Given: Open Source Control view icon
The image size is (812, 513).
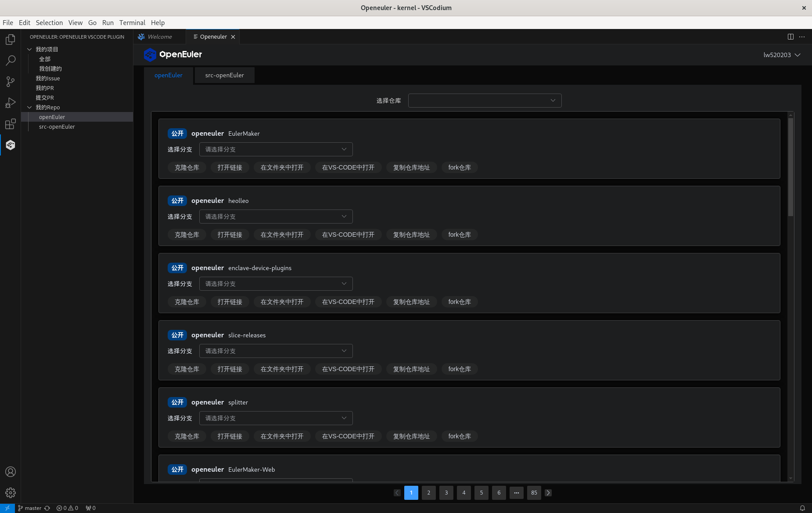Looking at the screenshot, I should (x=11, y=82).
